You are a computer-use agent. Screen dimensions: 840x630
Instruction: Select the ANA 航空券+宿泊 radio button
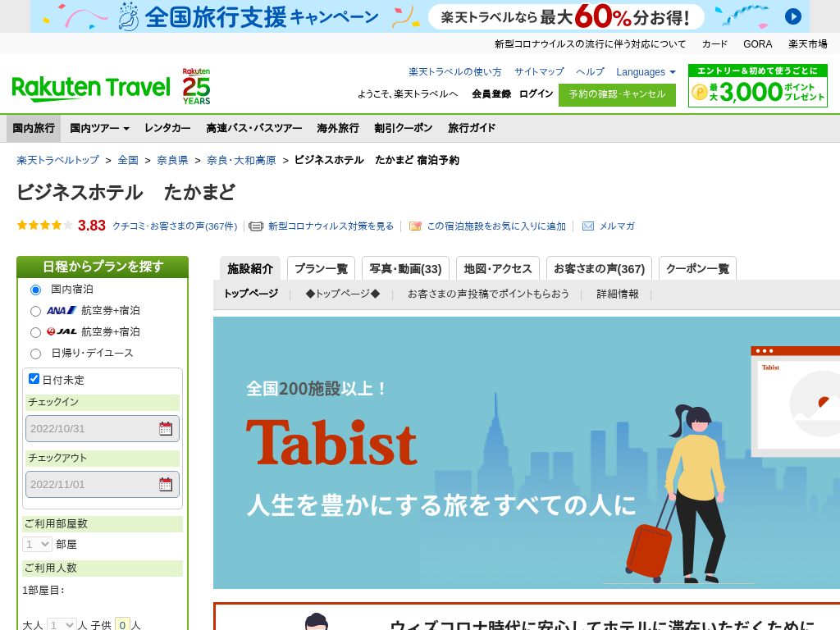coord(35,311)
